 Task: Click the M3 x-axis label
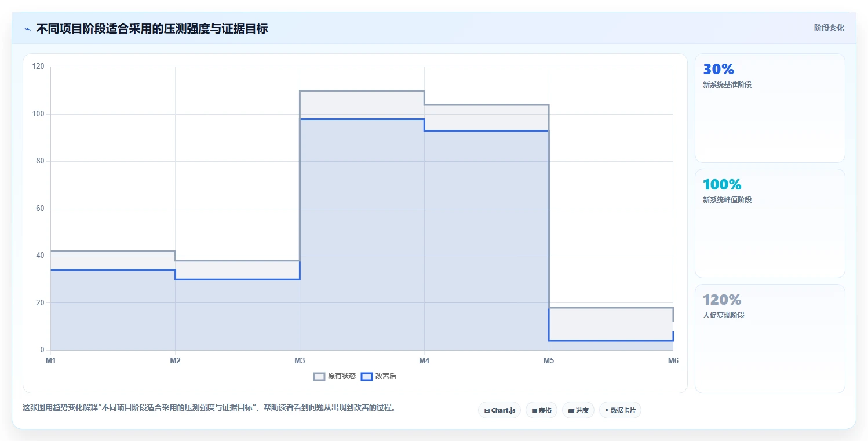[300, 361]
